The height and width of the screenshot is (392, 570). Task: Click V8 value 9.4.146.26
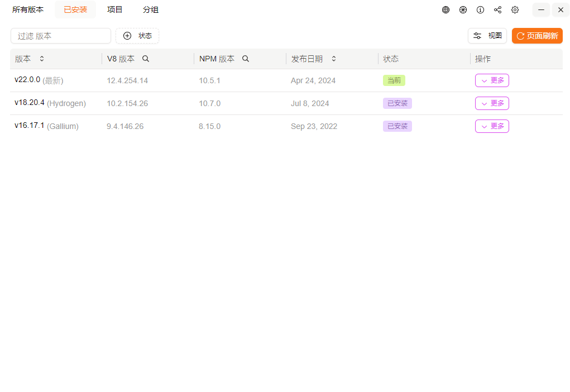(x=125, y=127)
